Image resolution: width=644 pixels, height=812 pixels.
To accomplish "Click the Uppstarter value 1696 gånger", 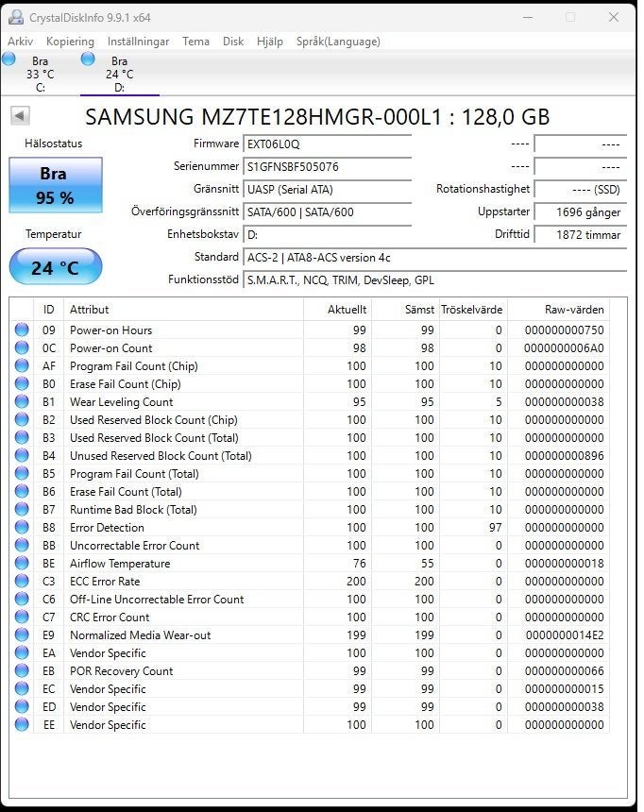I will click(x=581, y=212).
